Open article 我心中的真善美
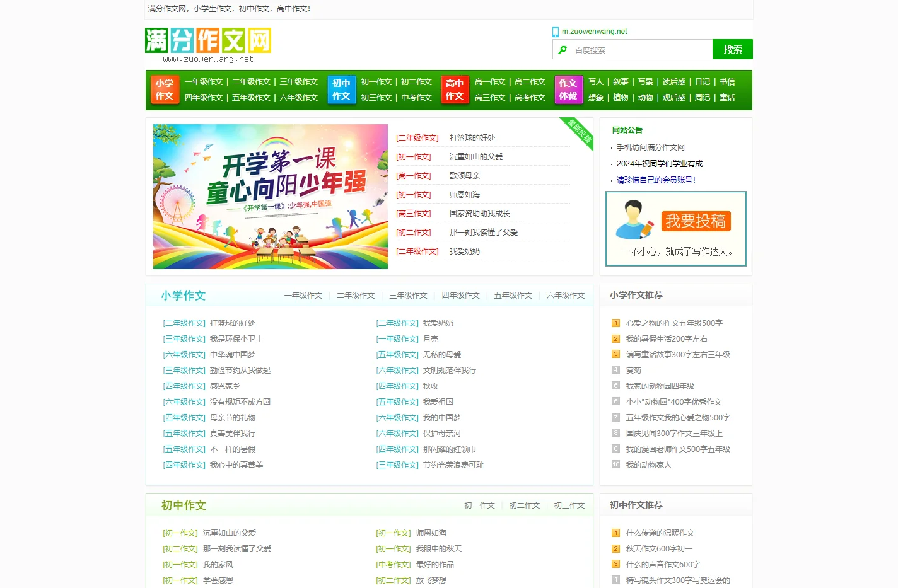 tap(236, 465)
